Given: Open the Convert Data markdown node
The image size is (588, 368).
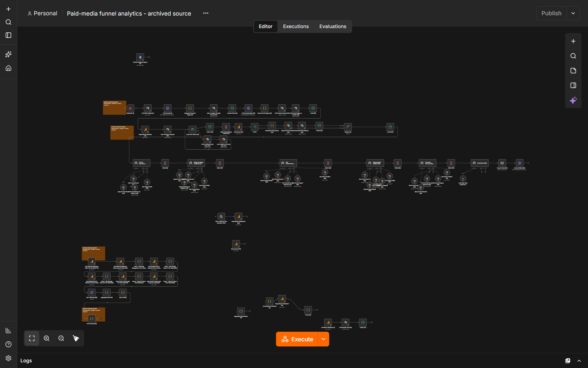Looking at the screenshot, I should [x=502, y=163].
